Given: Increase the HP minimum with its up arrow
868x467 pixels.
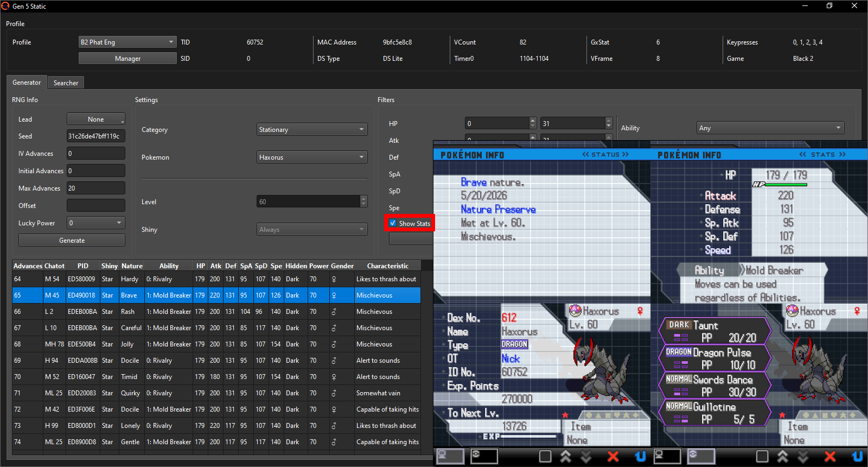Looking at the screenshot, I should pos(533,121).
